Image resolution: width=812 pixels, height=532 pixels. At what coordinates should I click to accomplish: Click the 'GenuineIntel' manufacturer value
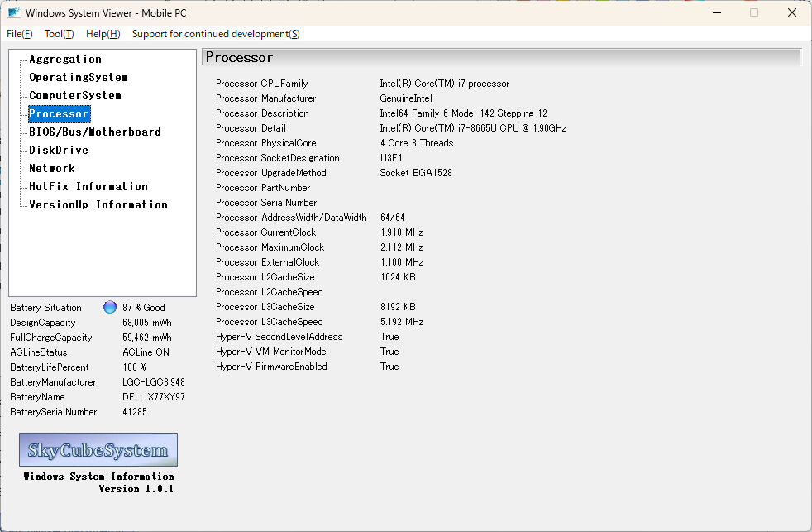406,98
